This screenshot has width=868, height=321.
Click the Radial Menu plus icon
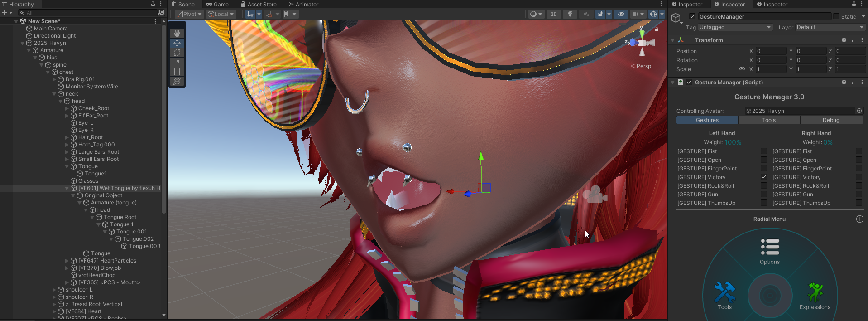[x=860, y=219]
